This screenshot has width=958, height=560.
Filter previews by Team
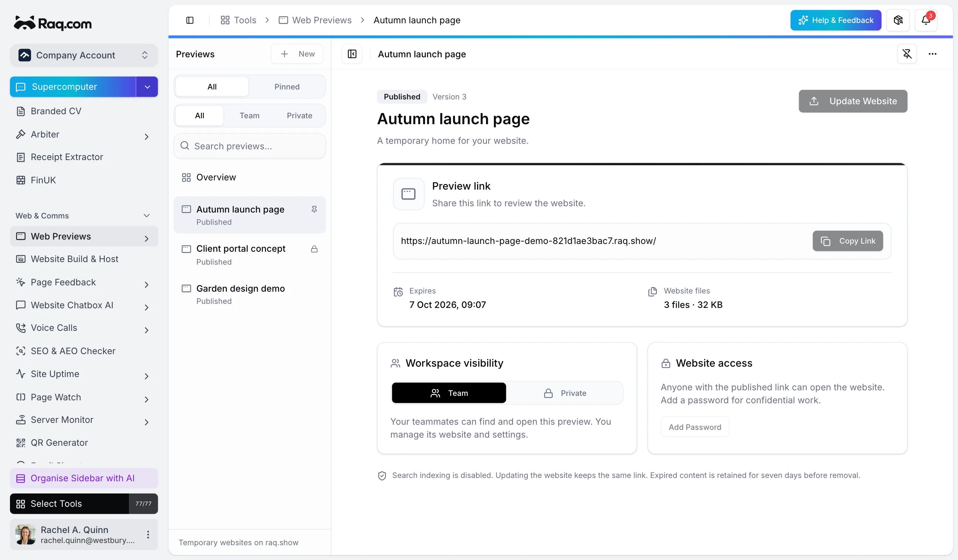pyautogui.click(x=249, y=116)
